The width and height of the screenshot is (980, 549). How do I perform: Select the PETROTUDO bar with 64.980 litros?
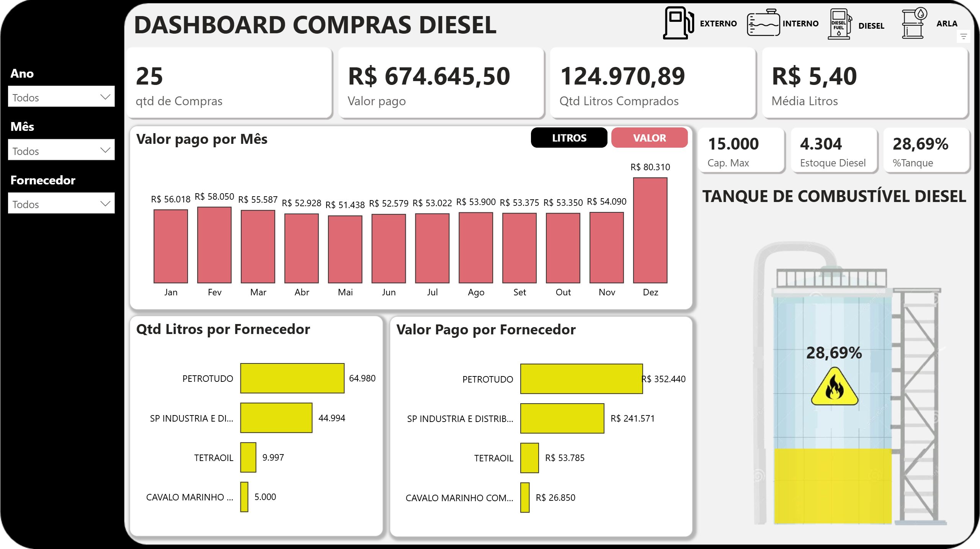[x=292, y=379]
